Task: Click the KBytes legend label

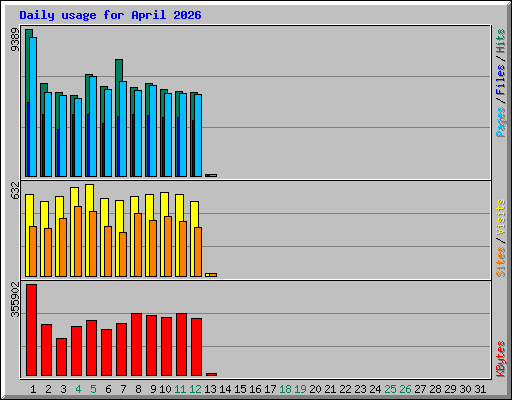Action: pos(501,359)
